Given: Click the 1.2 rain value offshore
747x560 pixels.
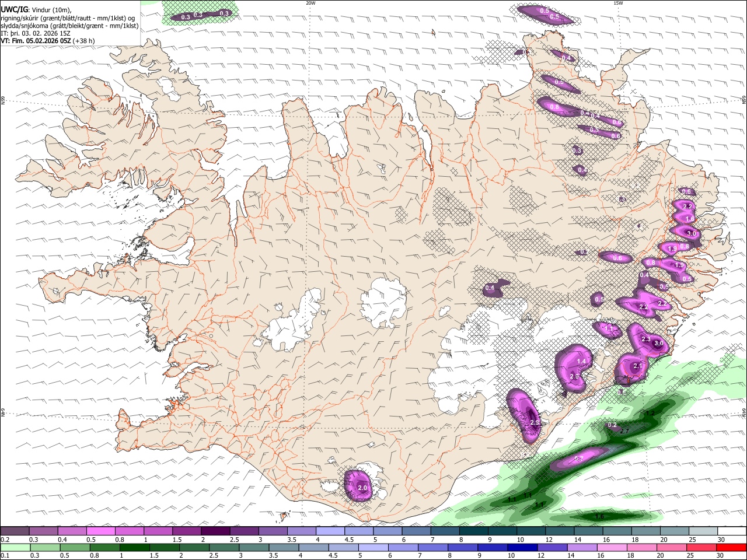Looking at the screenshot, I should tap(650, 413).
